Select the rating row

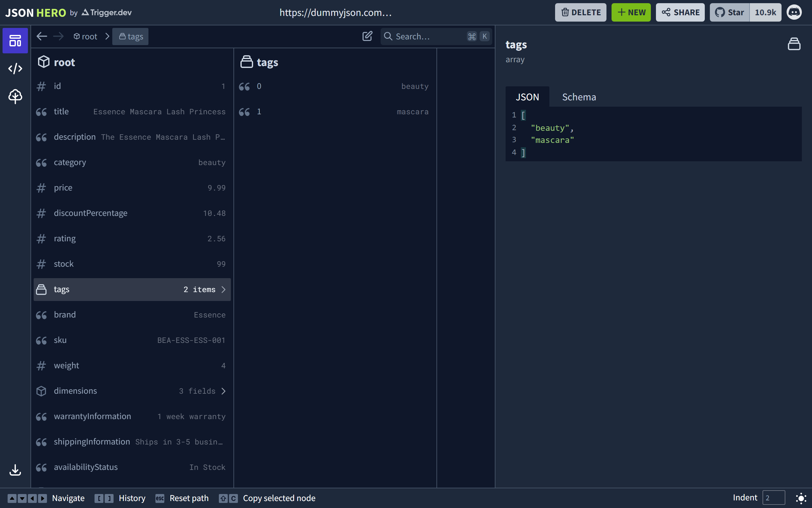132,238
